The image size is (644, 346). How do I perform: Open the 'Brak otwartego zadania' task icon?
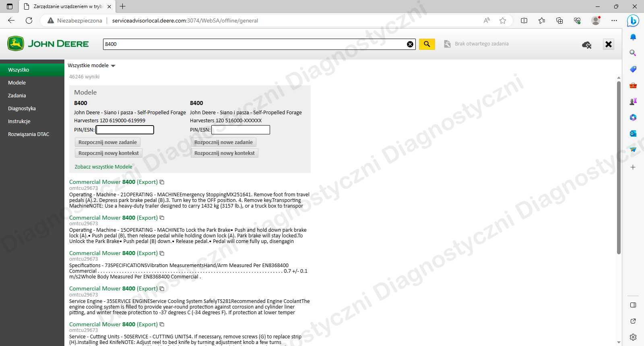pos(447,44)
